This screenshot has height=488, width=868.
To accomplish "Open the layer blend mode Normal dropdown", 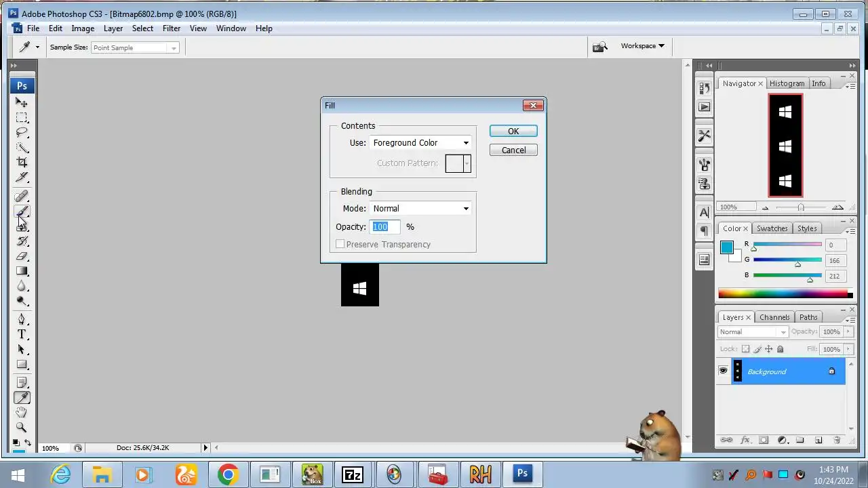I will (x=753, y=332).
